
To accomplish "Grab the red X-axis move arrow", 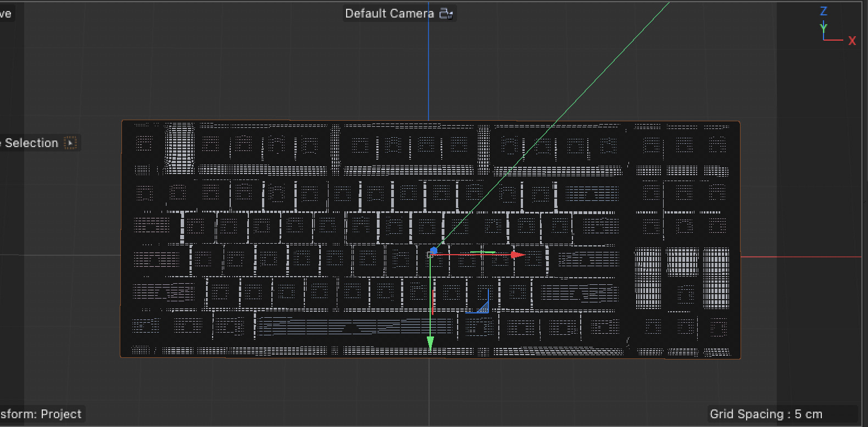I will (x=518, y=255).
